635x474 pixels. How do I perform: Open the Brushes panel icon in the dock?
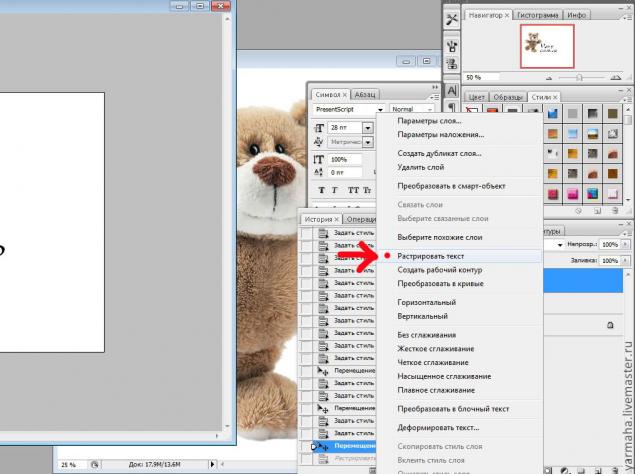452,46
